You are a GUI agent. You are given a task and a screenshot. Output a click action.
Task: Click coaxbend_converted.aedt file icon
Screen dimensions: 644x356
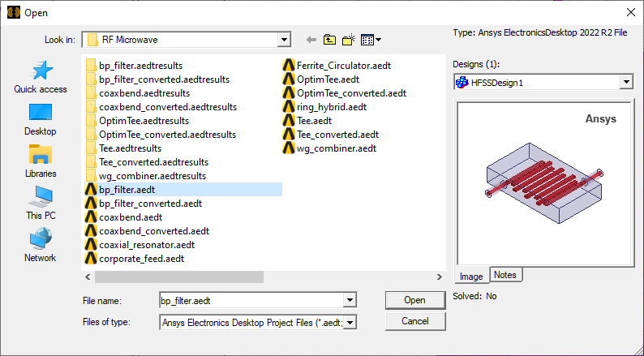[x=91, y=231]
